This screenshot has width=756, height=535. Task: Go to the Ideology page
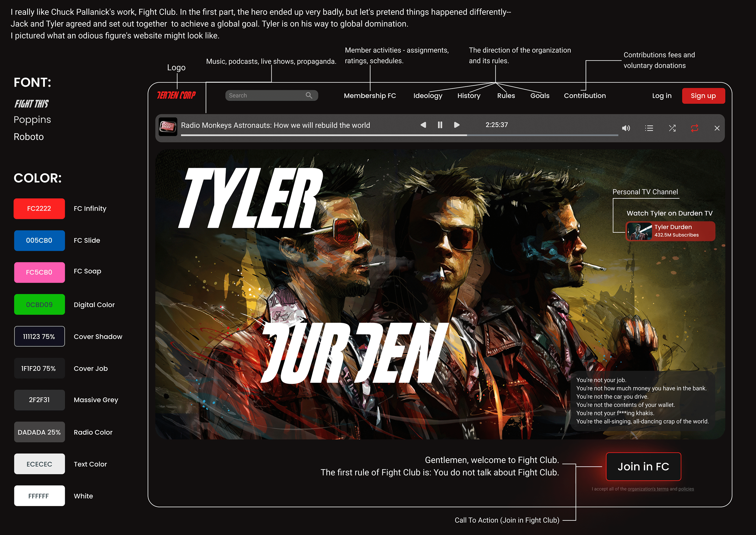[428, 96]
